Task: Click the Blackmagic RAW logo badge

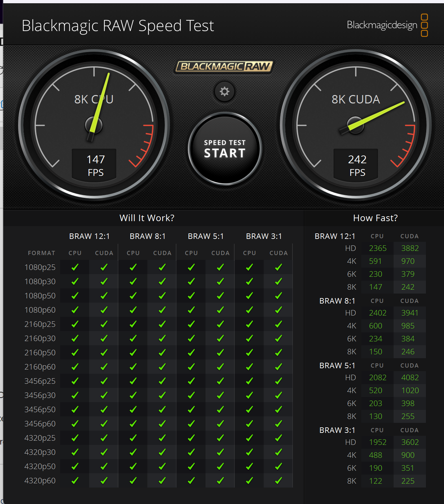Action: [224, 67]
